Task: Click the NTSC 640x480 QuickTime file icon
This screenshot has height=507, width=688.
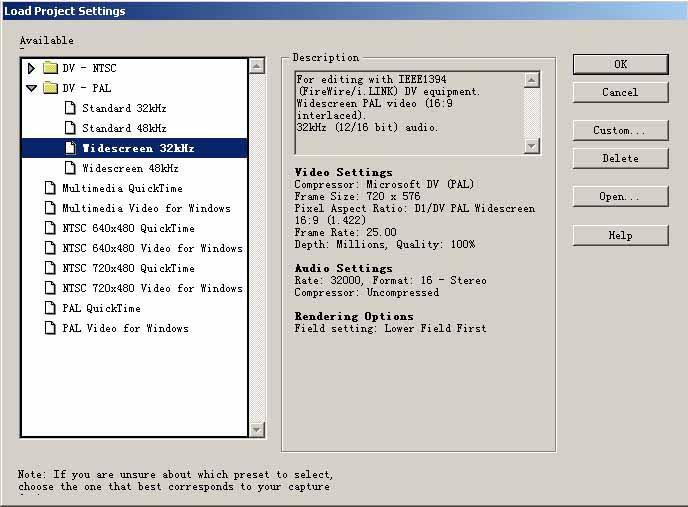Action: 51,228
